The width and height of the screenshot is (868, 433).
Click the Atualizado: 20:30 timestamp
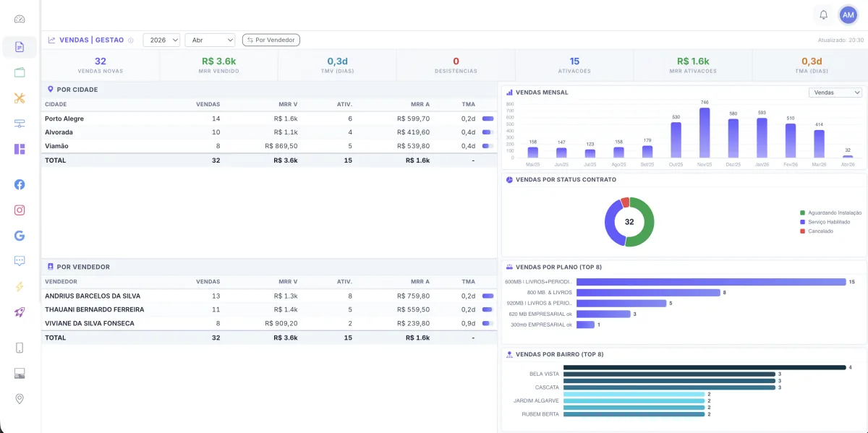click(841, 40)
